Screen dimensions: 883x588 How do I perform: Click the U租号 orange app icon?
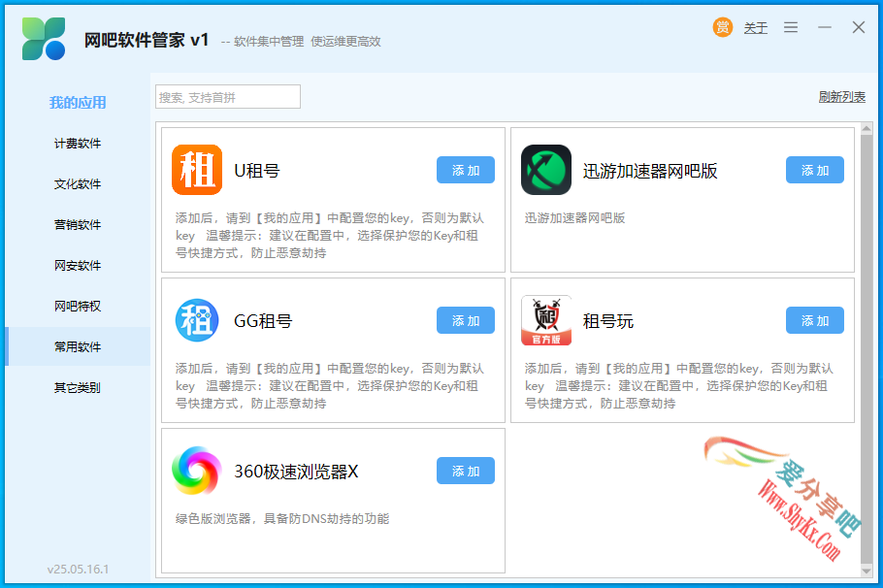(197, 170)
